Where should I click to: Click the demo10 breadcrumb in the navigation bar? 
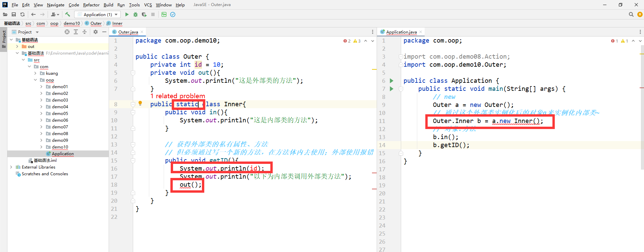pos(72,23)
